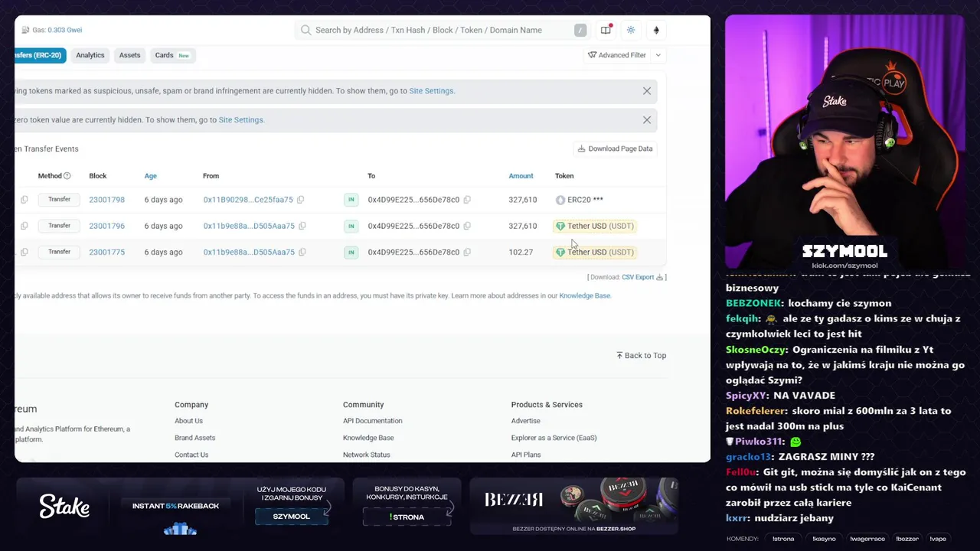Copy transaction hash in block 23001798 row
The height and width of the screenshot is (551, 980).
pyautogui.click(x=24, y=200)
